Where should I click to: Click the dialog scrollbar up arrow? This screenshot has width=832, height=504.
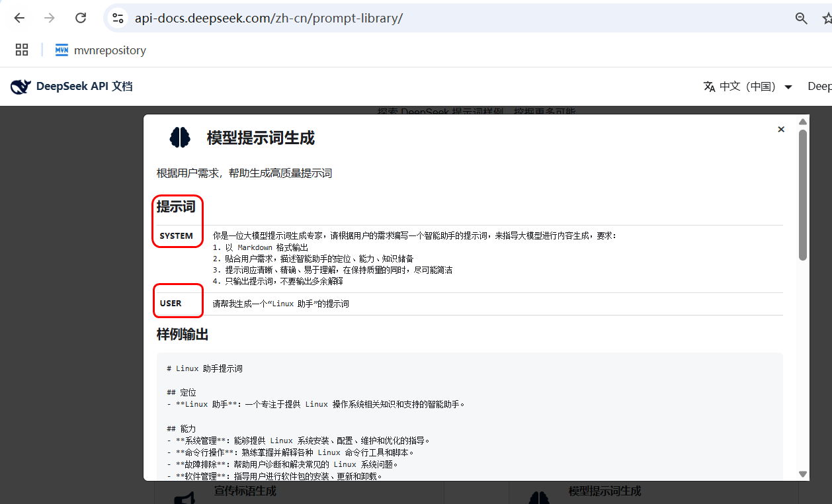click(803, 122)
